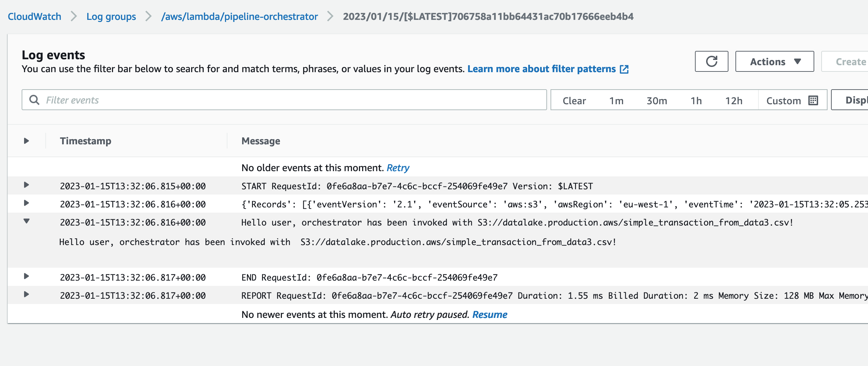This screenshot has height=366, width=868.
Task: Expand the END RequestId log row
Action: pos(27,276)
